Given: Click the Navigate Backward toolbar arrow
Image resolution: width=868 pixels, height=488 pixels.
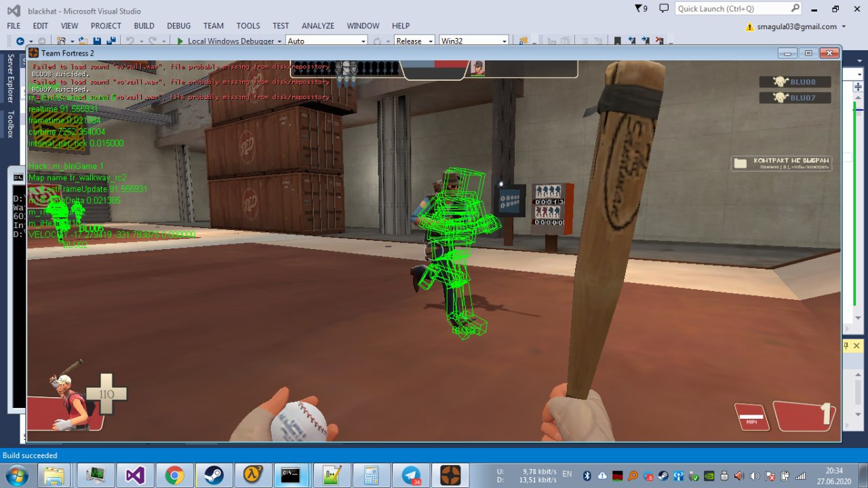Looking at the screenshot, I should coord(20,41).
